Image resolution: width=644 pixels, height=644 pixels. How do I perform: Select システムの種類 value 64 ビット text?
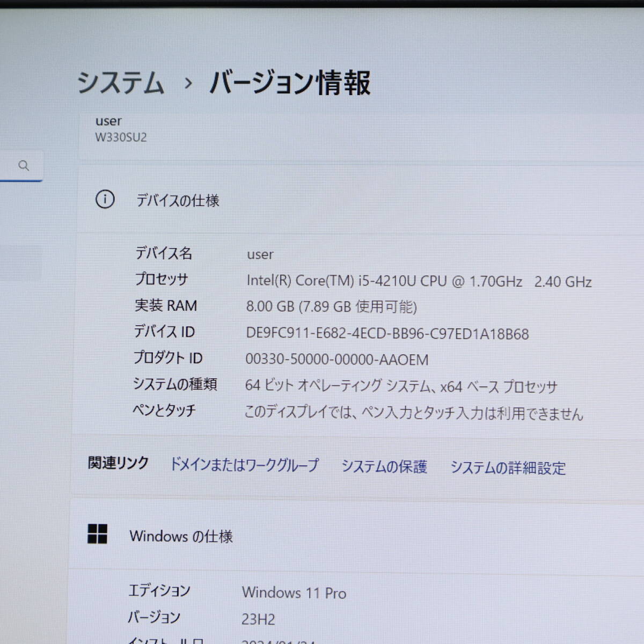[401, 386]
